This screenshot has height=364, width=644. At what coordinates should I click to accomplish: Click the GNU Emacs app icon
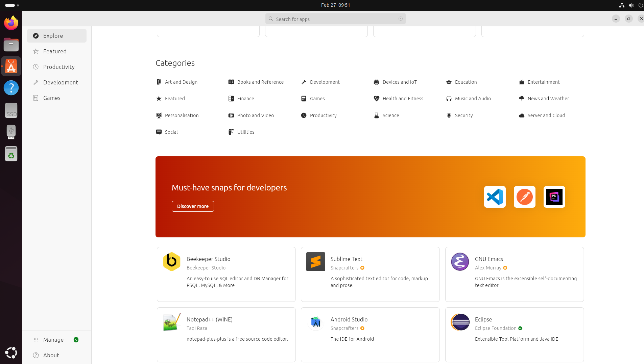460,262
